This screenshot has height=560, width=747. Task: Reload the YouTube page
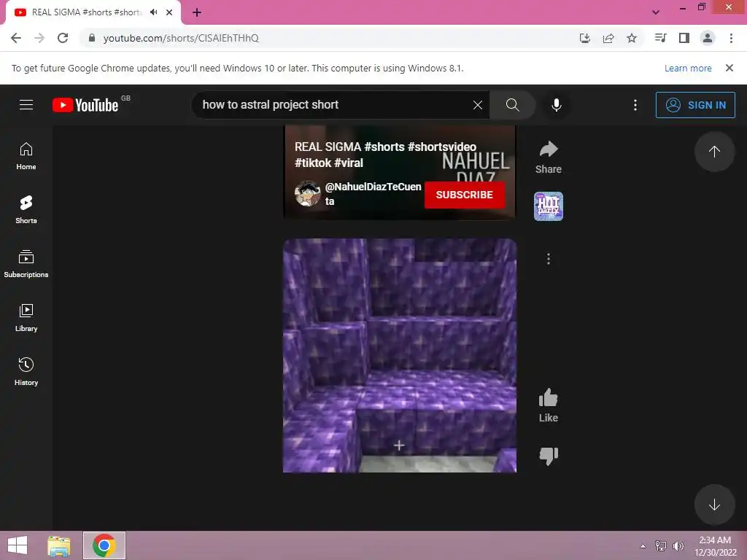(63, 38)
